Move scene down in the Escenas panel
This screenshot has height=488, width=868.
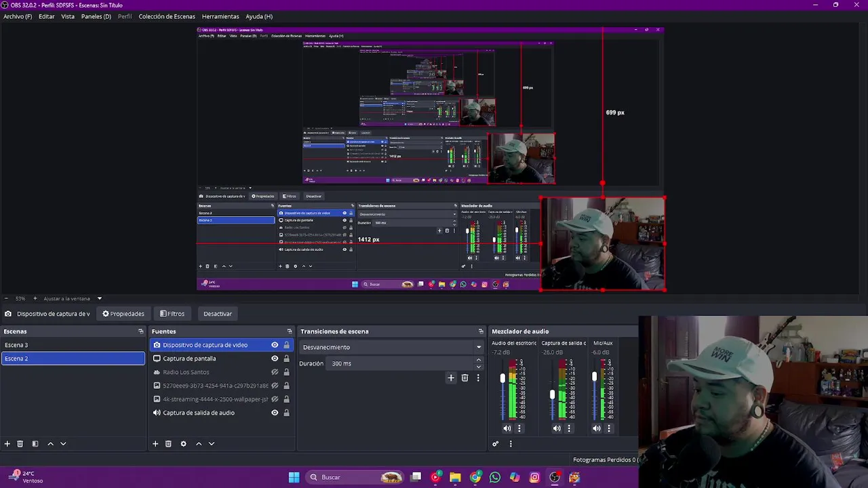coord(63,444)
